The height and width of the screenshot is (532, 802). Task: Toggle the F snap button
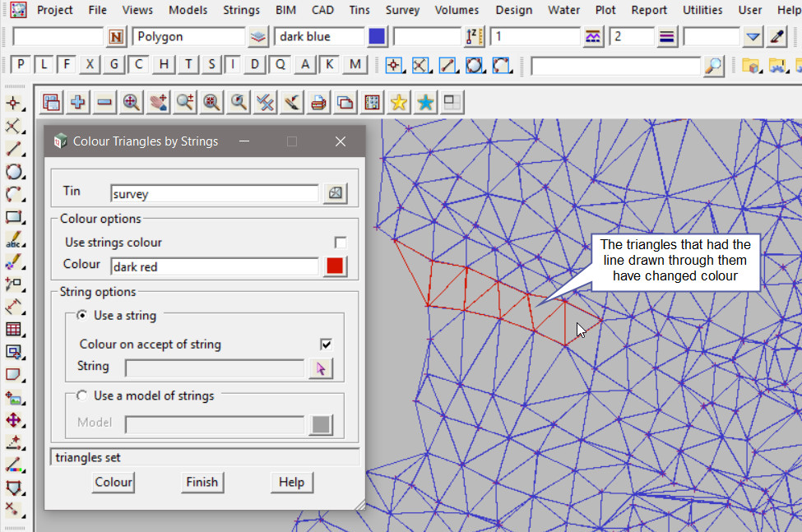(67, 64)
